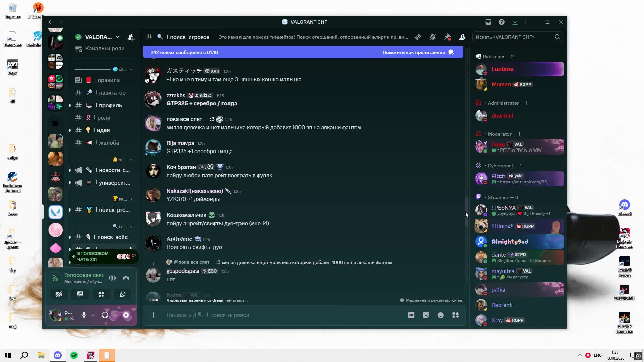Open user settings gear
Image resolution: width=644 pixels, height=362 pixels.
126,315
